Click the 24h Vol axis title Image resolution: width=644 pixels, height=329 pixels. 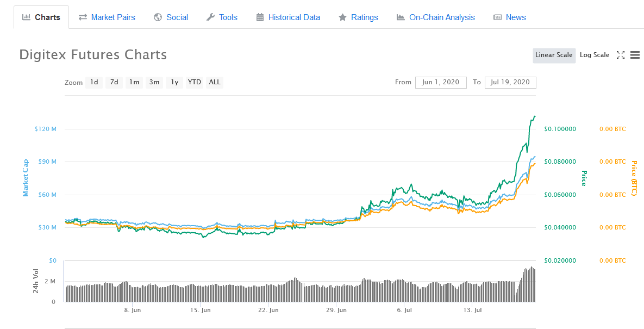pos(36,281)
